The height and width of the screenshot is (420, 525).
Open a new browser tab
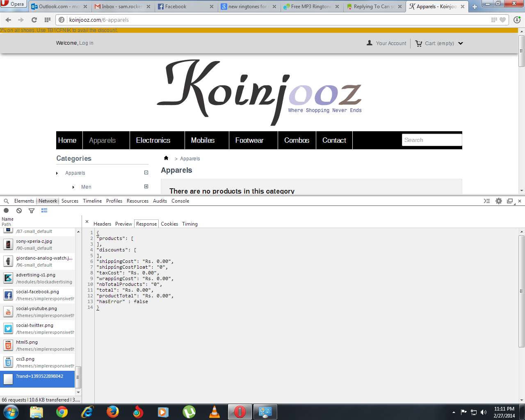point(475,7)
